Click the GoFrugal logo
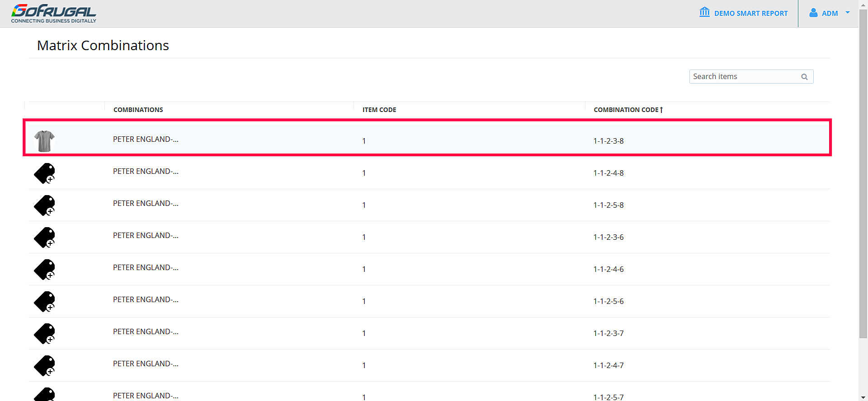This screenshot has height=401, width=868. click(x=53, y=14)
